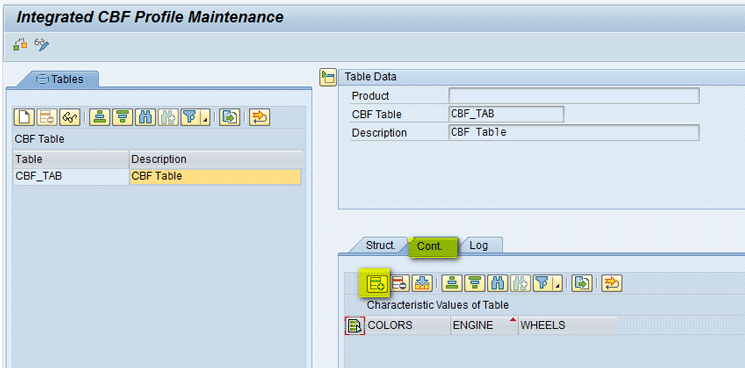745x368 pixels.
Task: Click the select-all rows icon beside COLORS
Action: [354, 325]
